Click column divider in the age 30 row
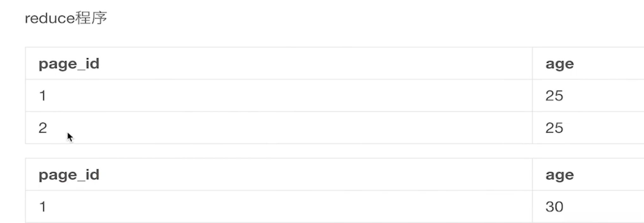The height and width of the screenshot is (223, 644). tap(533, 207)
